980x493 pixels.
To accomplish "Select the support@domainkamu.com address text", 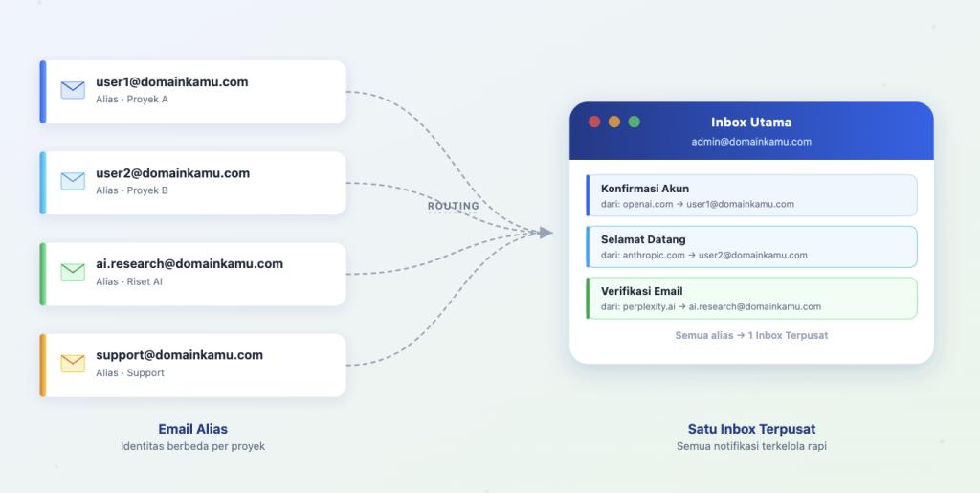I will pos(179,355).
